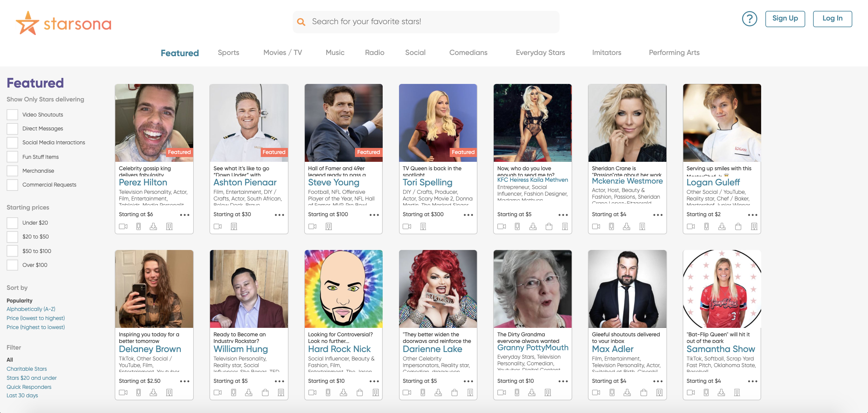Click the help question mark icon
This screenshot has width=868, height=413.
[x=749, y=19]
